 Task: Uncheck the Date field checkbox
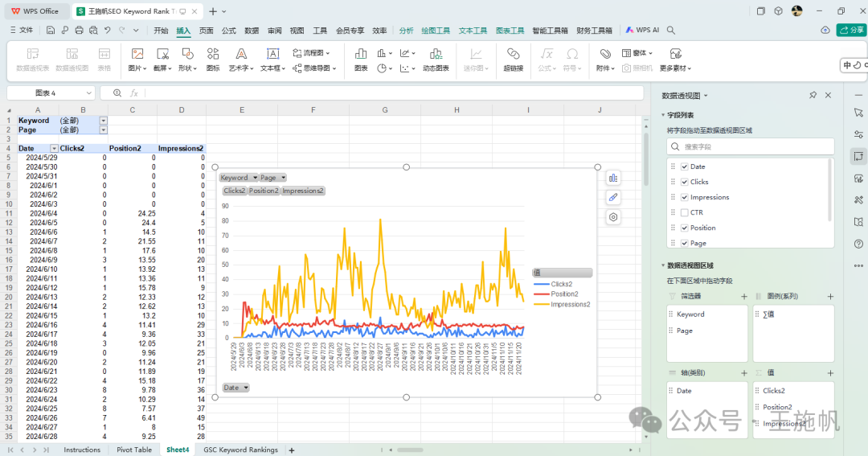point(685,166)
